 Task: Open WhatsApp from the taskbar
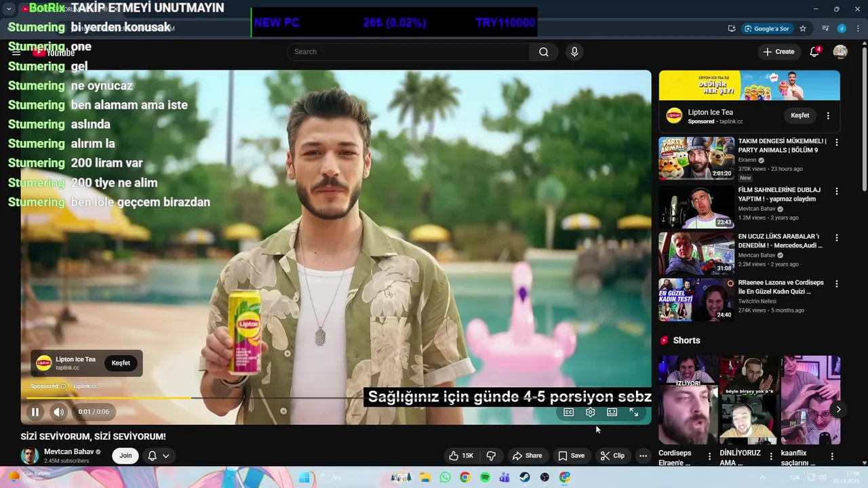[445, 477]
